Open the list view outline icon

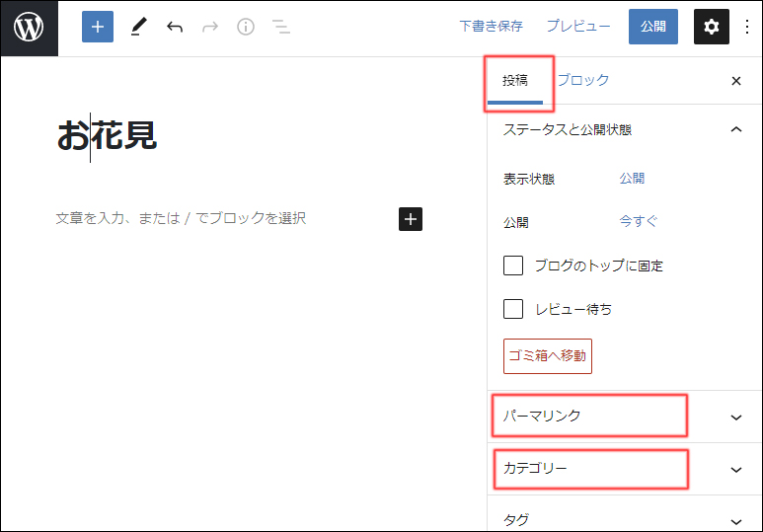point(281,27)
